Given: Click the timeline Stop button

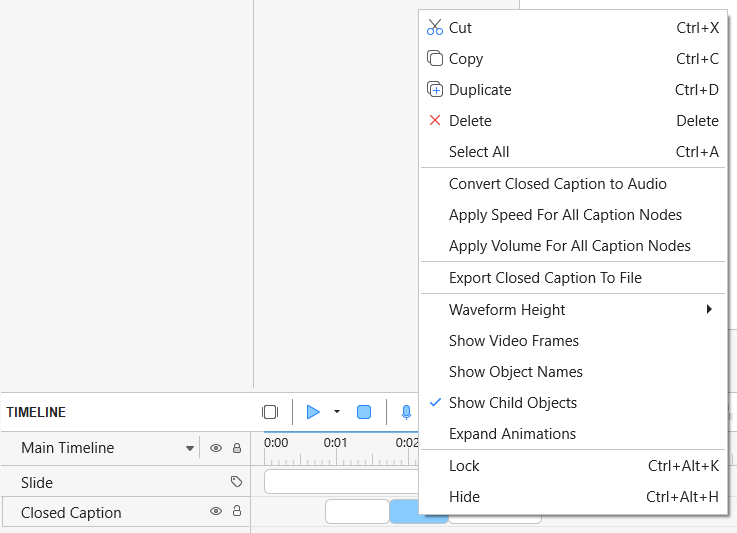Looking at the screenshot, I should 364,412.
